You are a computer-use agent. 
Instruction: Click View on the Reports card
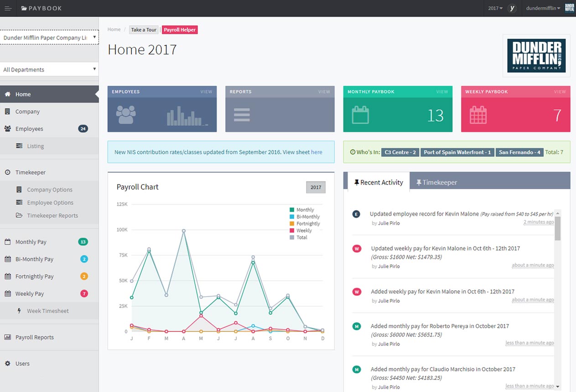click(x=324, y=92)
